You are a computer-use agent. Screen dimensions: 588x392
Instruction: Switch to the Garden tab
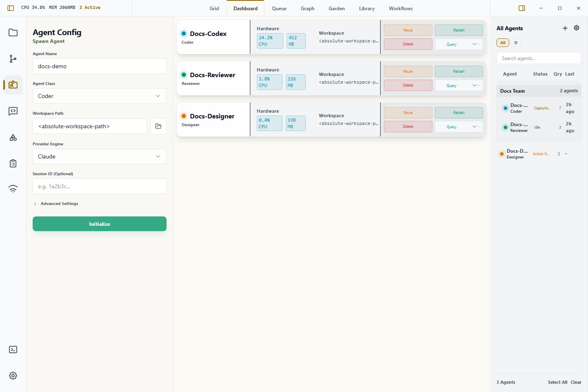tap(337, 9)
